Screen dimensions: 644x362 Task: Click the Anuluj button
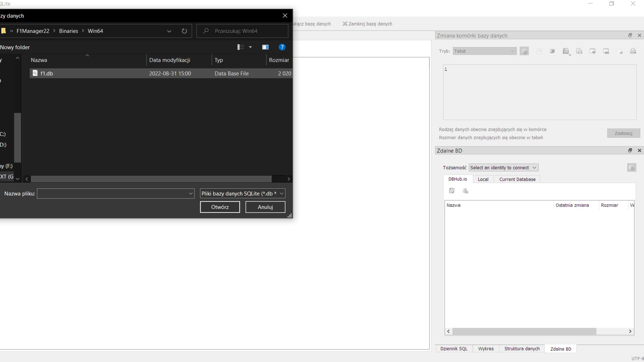tap(265, 207)
